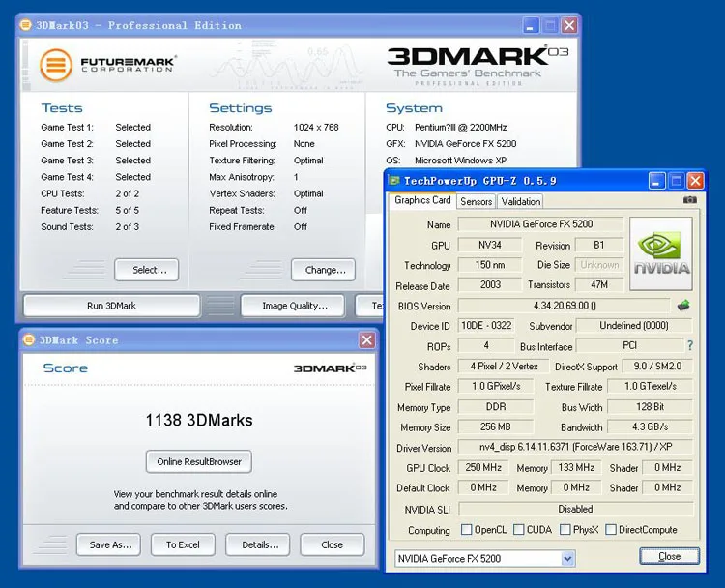The image size is (725, 588).
Task: Export the score with To Excel
Action: 183,544
